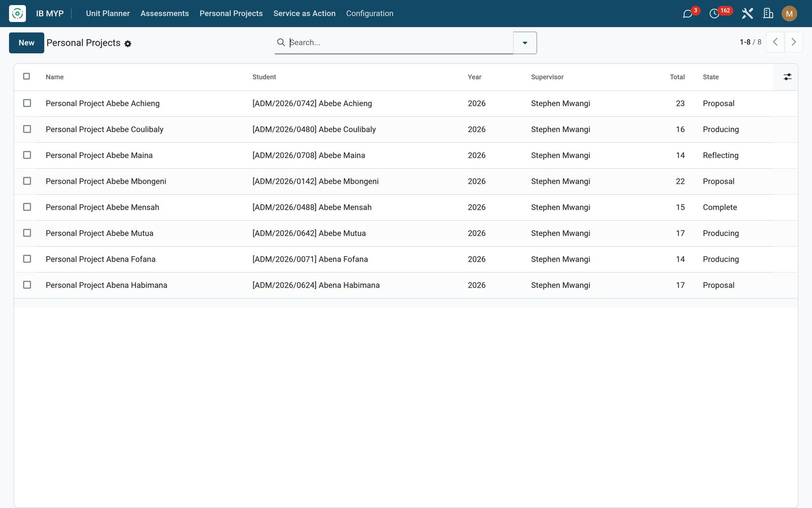Open the IB MYP app home logo
Viewport: 812px width, 508px height.
(x=17, y=13)
